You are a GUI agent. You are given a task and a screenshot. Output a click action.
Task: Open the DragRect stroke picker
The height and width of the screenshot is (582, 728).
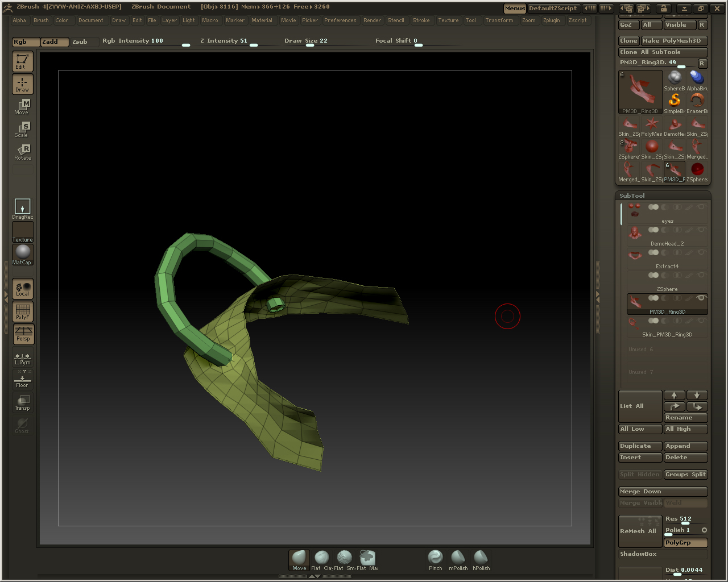click(x=22, y=208)
